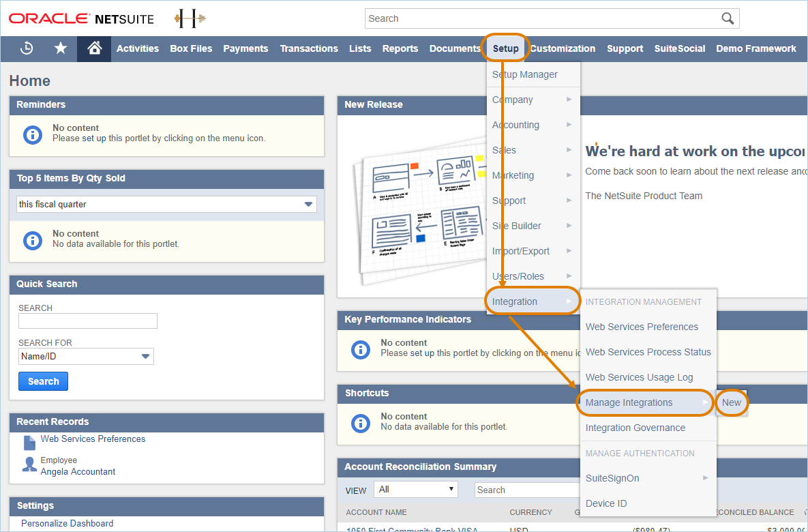The image size is (808, 532).
Task: Open the Recent Records history icon
Action: pyautogui.click(x=27, y=48)
